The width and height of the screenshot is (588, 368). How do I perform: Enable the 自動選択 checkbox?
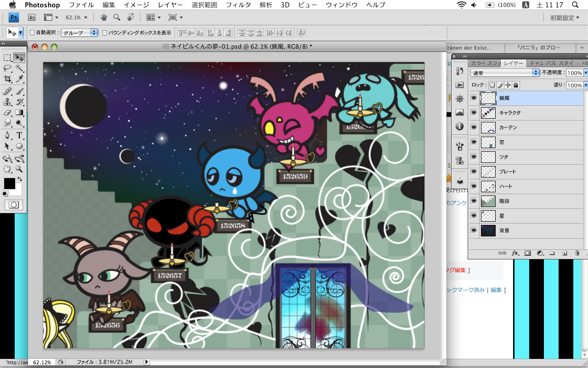point(32,33)
